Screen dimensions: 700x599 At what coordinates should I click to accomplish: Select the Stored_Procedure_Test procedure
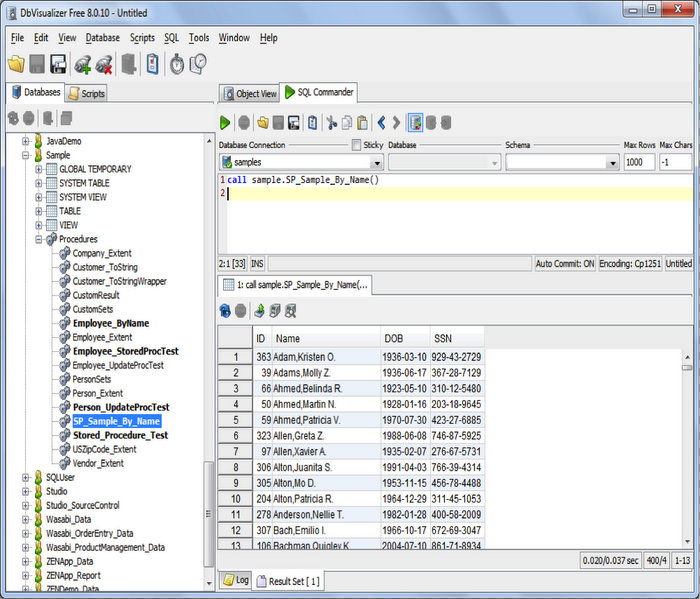pyautogui.click(x=121, y=436)
